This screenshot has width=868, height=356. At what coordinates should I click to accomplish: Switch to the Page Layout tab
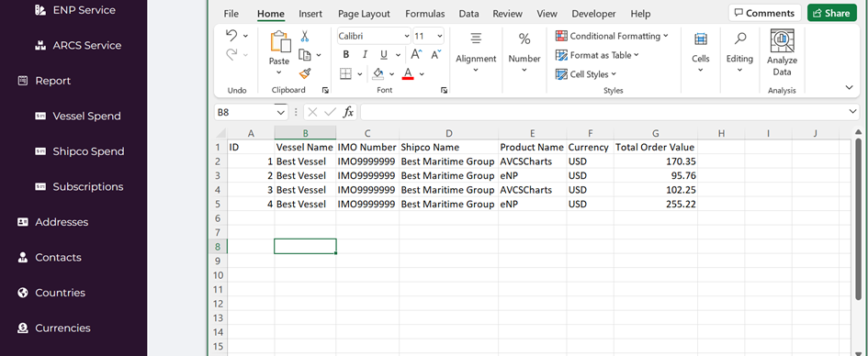pos(364,15)
